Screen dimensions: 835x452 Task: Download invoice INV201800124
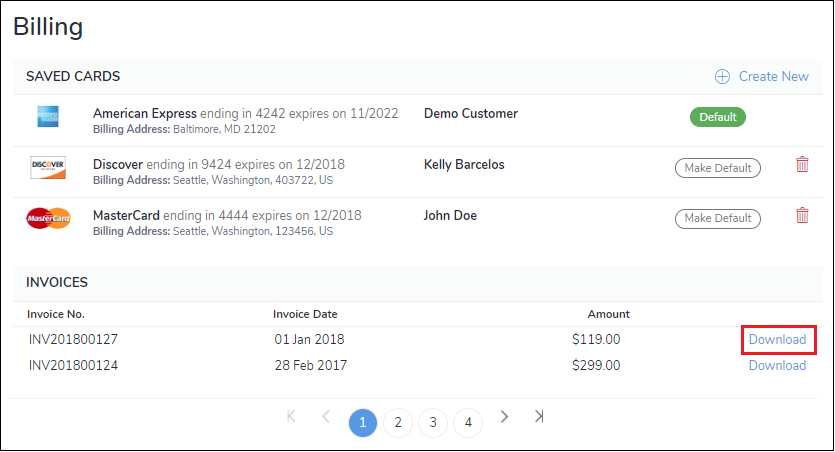[x=777, y=366]
